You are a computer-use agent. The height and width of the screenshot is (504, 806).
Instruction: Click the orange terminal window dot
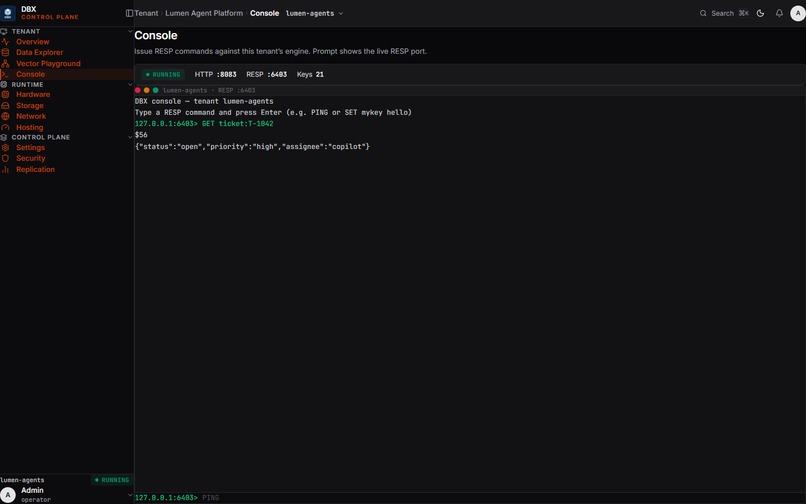[146, 90]
